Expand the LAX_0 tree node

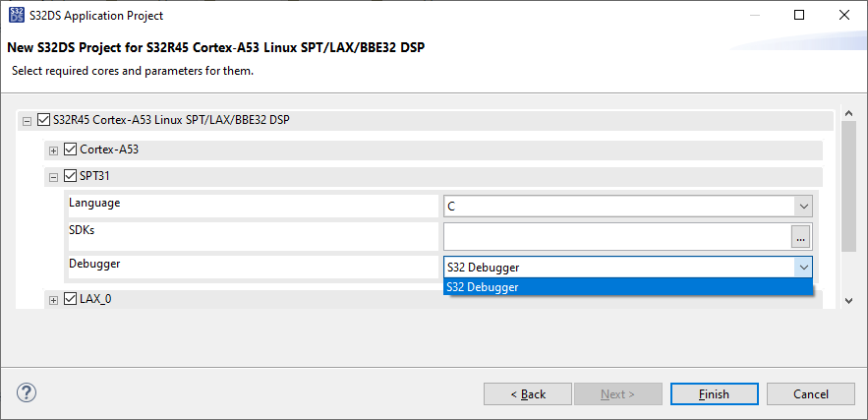(x=54, y=300)
